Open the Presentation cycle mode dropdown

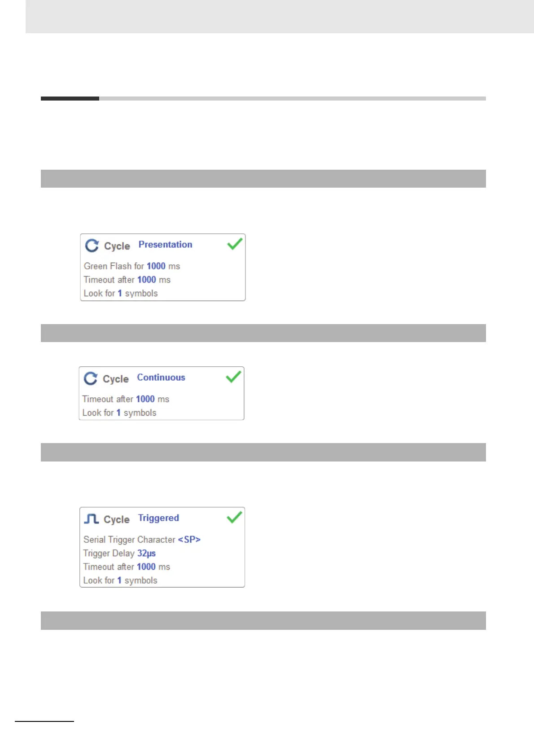click(x=165, y=245)
